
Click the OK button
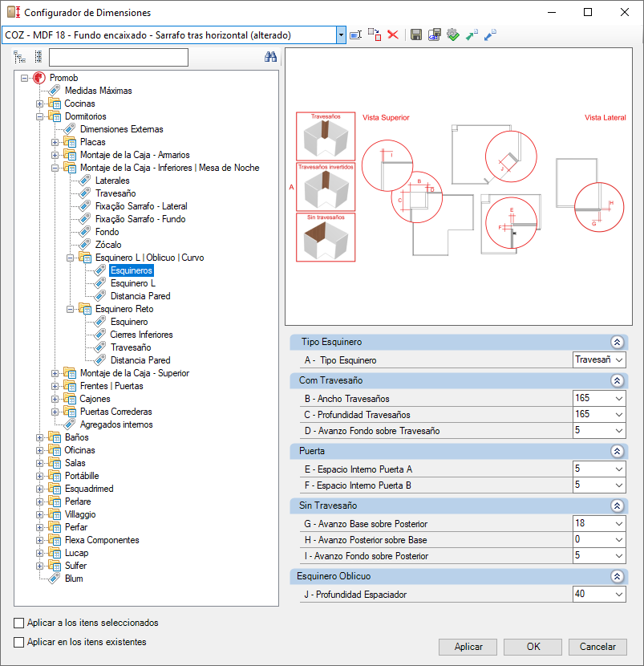[533, 647]
